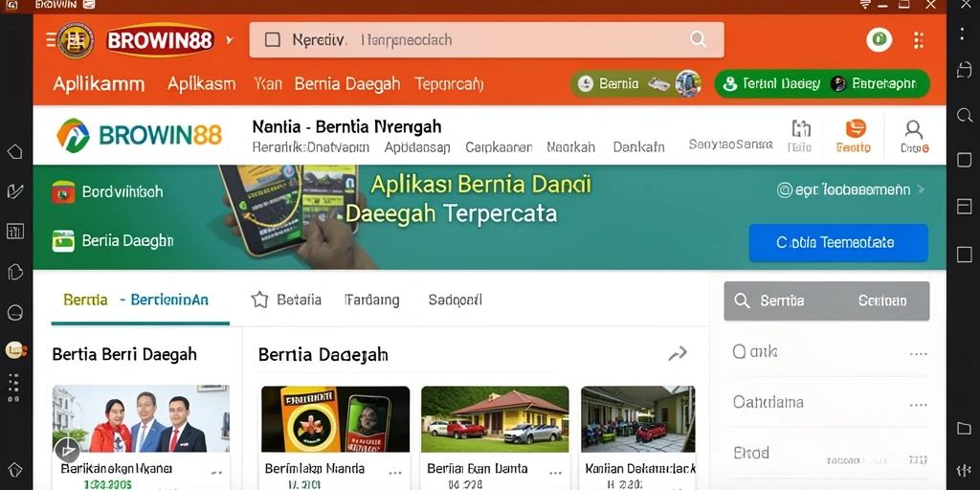The image size is (980, 490).
Task: Open the yellow house with cars thumbnail
Action: pyautogui.click(x=495, y=419)
